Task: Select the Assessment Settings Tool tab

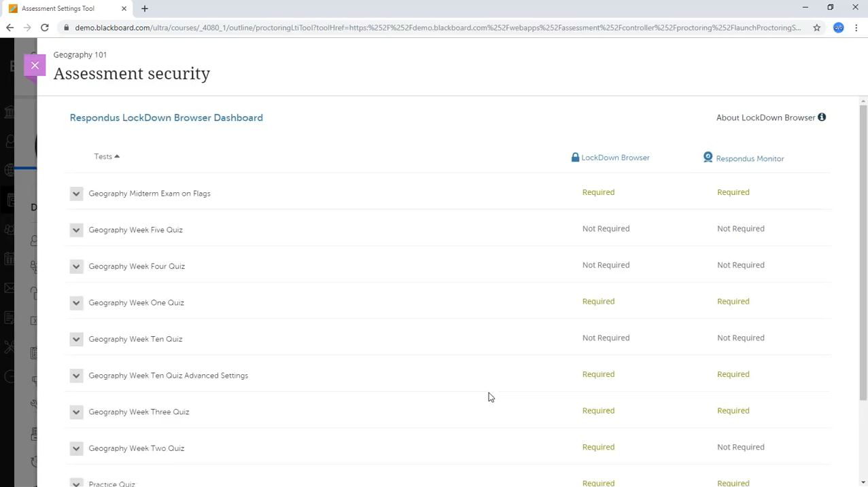Action: point(65,9)
